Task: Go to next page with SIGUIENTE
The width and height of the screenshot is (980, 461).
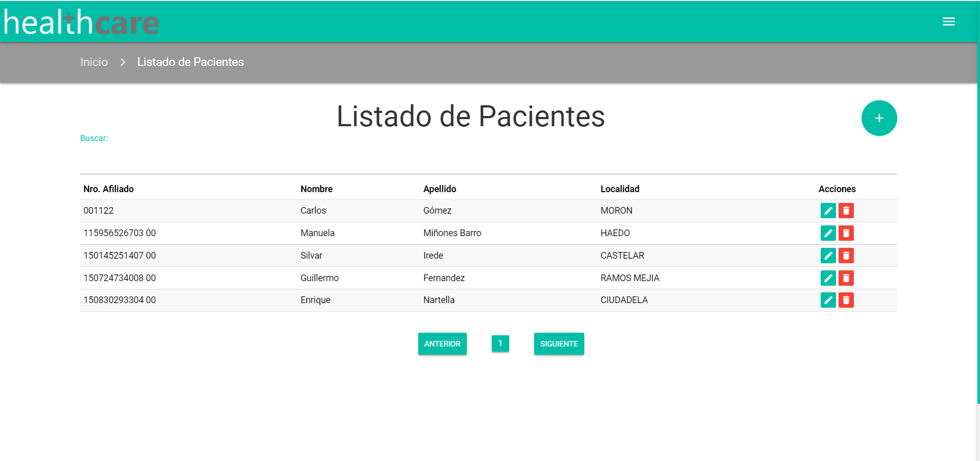Action: (x=559, y=343)
